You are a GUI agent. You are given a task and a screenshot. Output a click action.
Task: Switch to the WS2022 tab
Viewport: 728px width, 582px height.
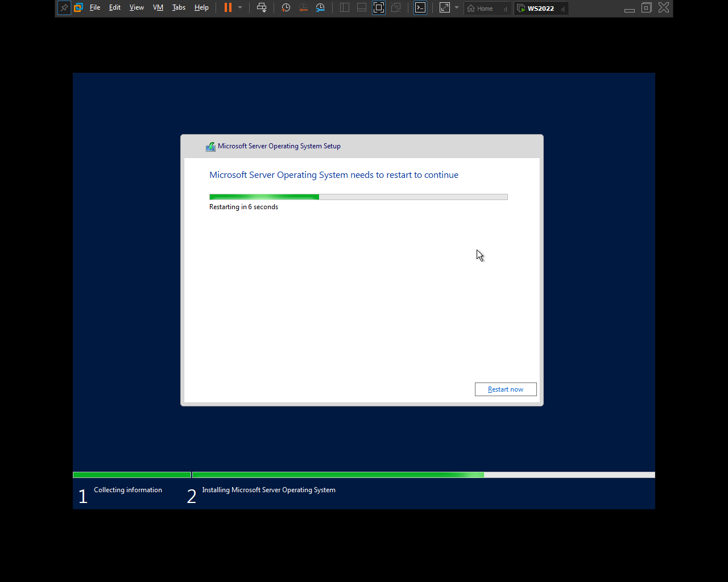point(541,9)
